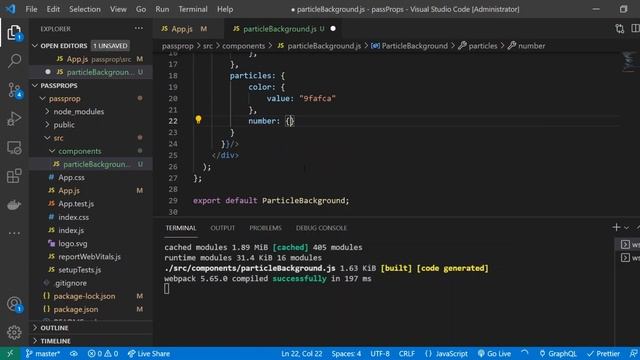This screenshot has width=640, height=360.
Task: Open the File menu
Action: point(31,9)
